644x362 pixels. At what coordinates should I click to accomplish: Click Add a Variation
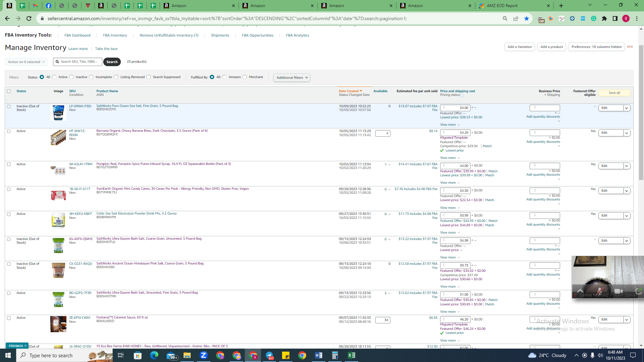coord(520,47)
